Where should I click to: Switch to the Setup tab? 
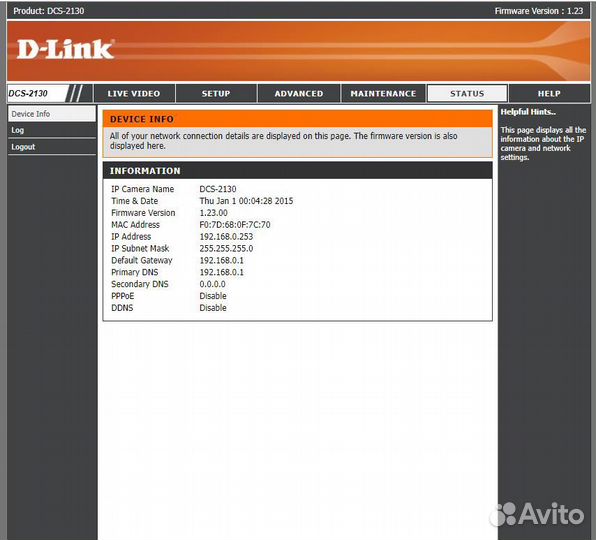coord(216,93)
